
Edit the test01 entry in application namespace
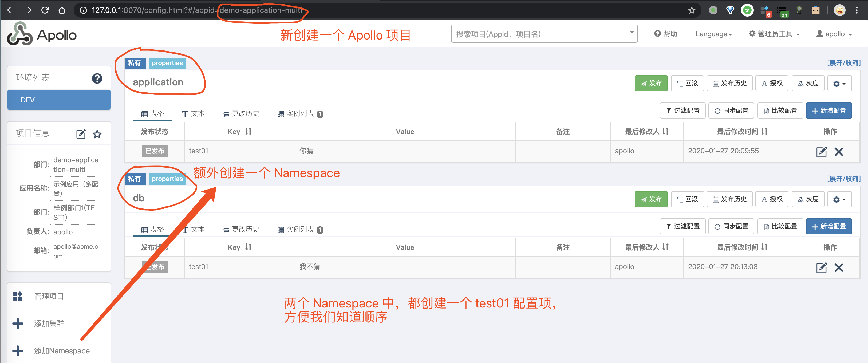coord(822,152)
